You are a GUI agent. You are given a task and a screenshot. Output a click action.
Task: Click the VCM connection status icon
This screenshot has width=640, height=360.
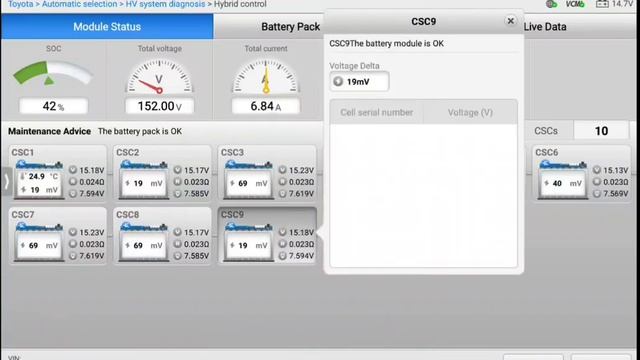(x=575, y=4)
